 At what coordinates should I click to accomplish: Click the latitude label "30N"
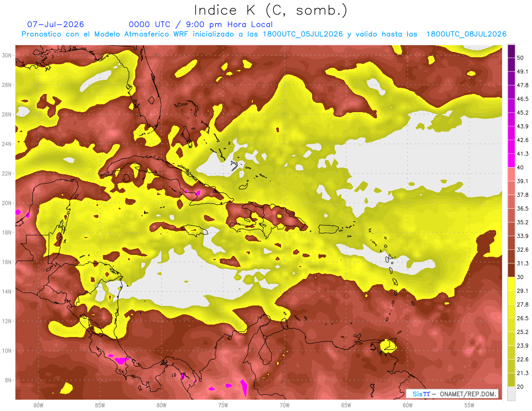[7, 55]
